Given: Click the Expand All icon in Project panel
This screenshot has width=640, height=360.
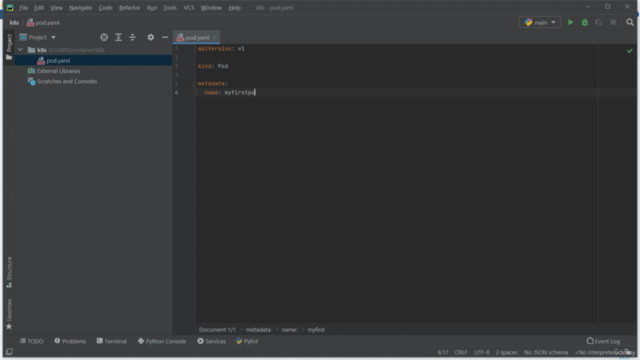Looking at the screenshot, I should click(118, 37).
